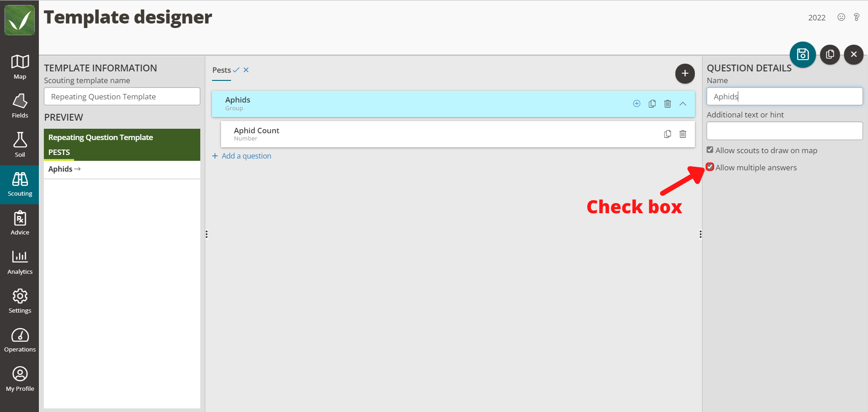868x412 pixels.
Task: Copy the Aphid Count question
Action: [667, 134]
